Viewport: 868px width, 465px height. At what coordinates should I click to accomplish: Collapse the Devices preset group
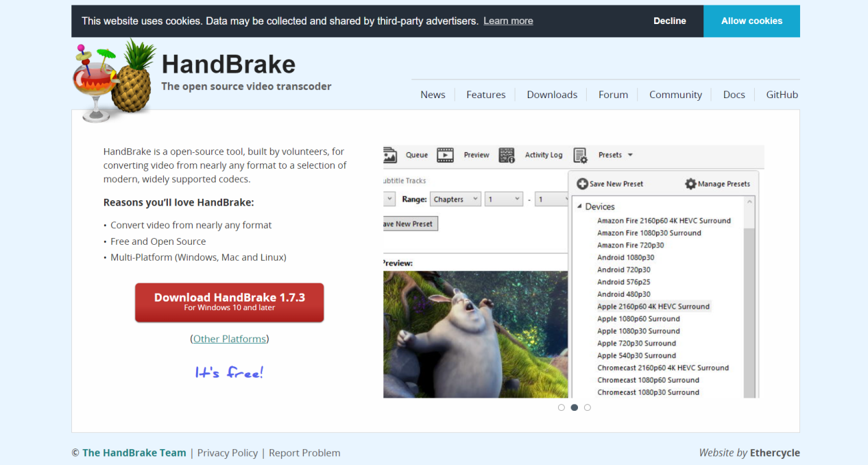point(579,206)
